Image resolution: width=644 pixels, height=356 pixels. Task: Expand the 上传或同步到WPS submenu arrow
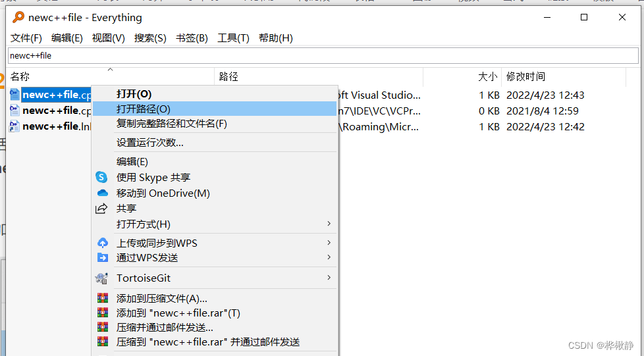(329, 243)
